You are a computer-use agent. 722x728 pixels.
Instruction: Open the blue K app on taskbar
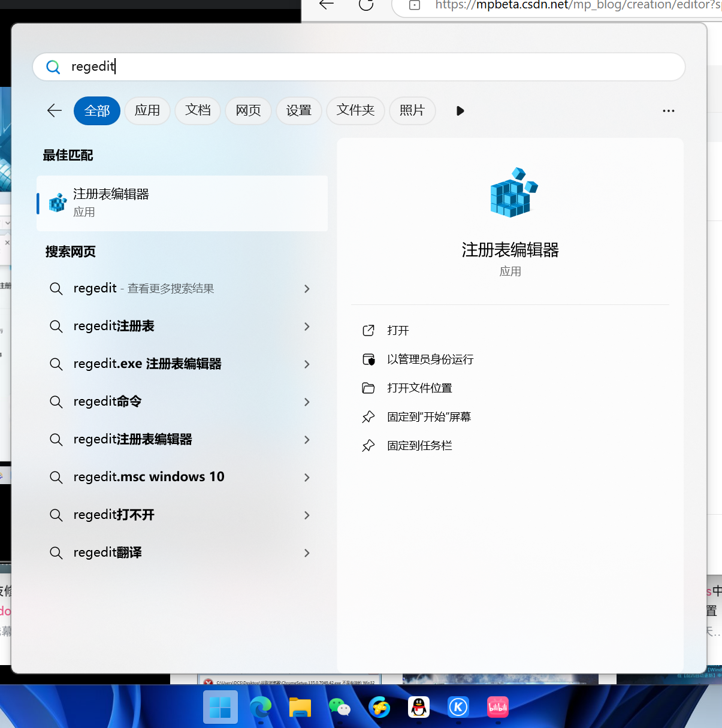point(458,707)
